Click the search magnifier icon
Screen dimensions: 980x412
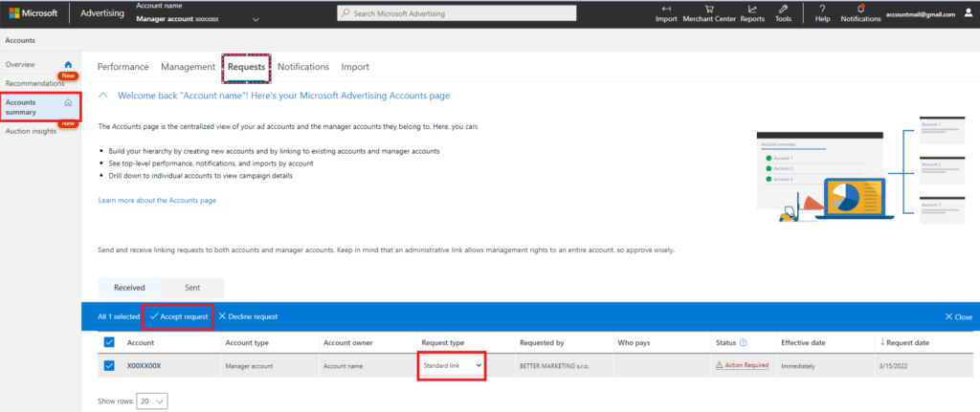point(345,13)
